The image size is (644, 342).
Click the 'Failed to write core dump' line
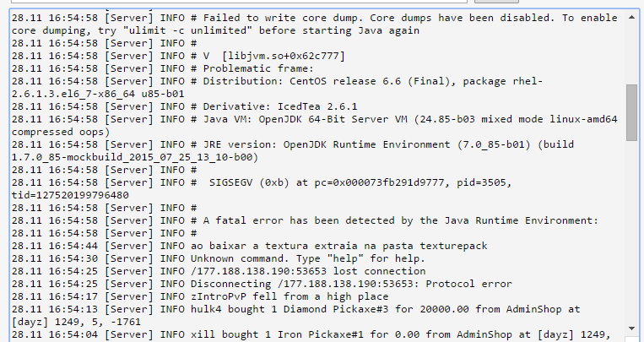pos(315,24)
